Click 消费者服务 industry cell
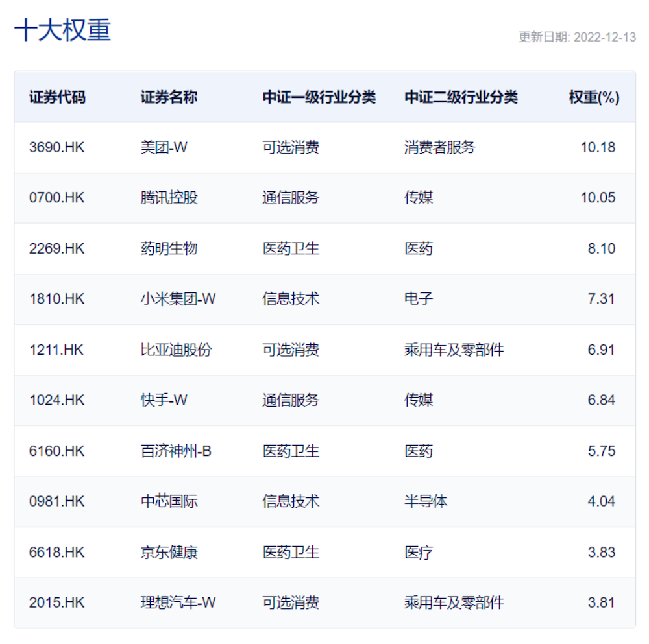This screenshot has height=644, width=649. click(x=439, y=147)
